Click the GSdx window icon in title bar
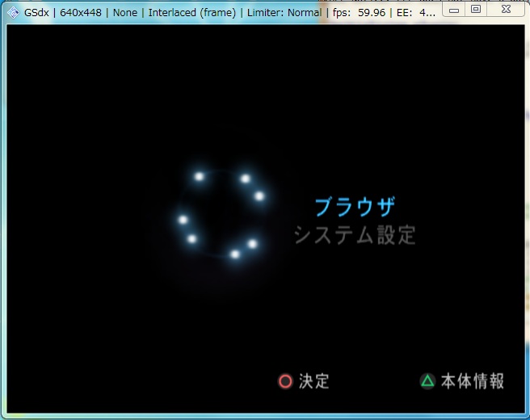The image size is (530, 420). pos(13,12)
